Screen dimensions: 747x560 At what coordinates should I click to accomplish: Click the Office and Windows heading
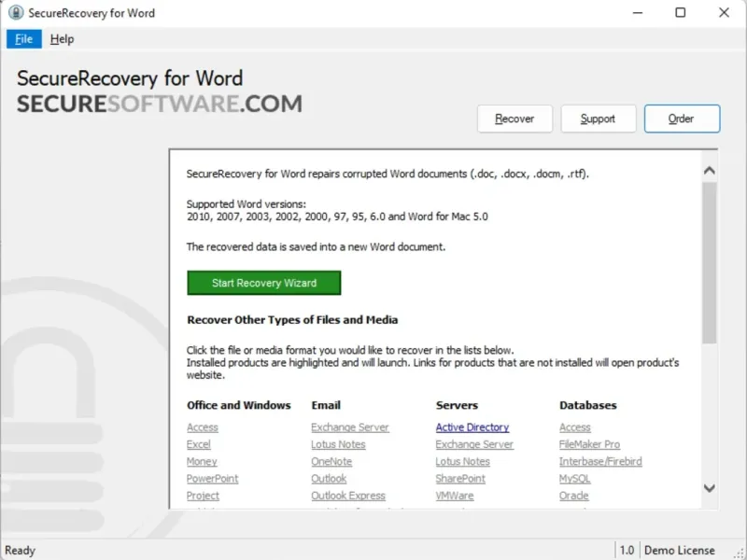(x=239, y=405)
